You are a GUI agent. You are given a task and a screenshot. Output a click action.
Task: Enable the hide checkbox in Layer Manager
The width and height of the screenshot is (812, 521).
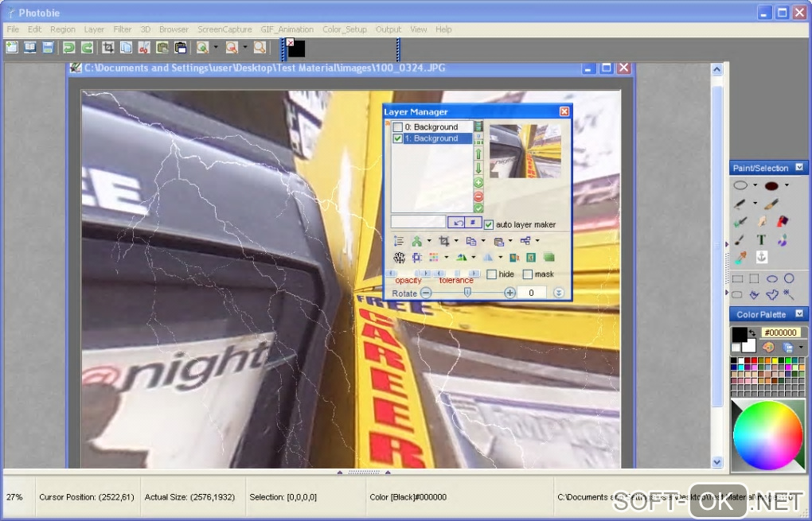[x=491, y=274]
